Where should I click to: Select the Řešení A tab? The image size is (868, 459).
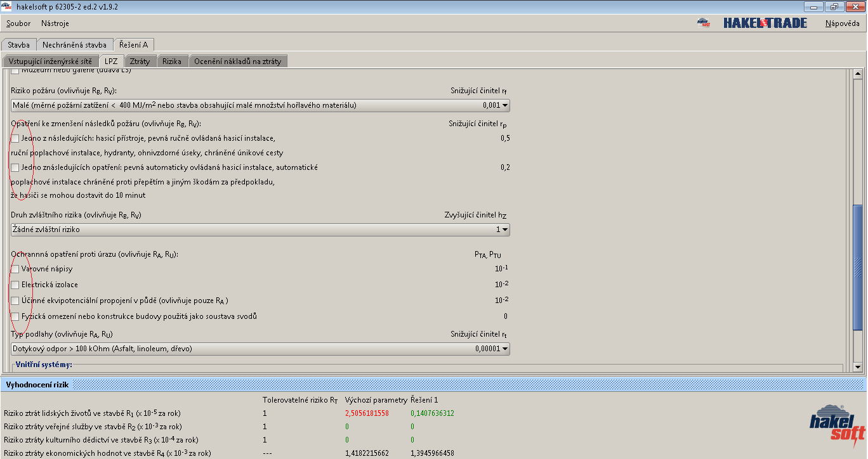[x=133, y=45]
